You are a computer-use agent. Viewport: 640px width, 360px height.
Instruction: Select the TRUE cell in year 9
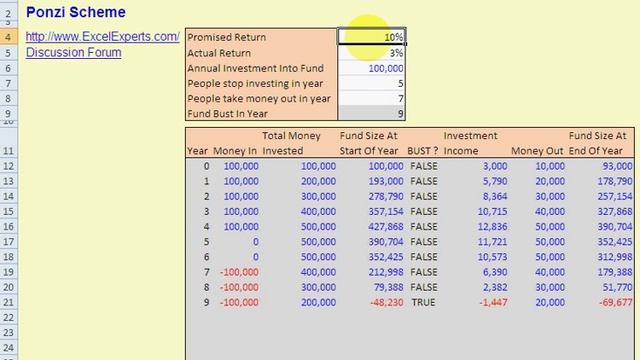[x=423, y=302]
